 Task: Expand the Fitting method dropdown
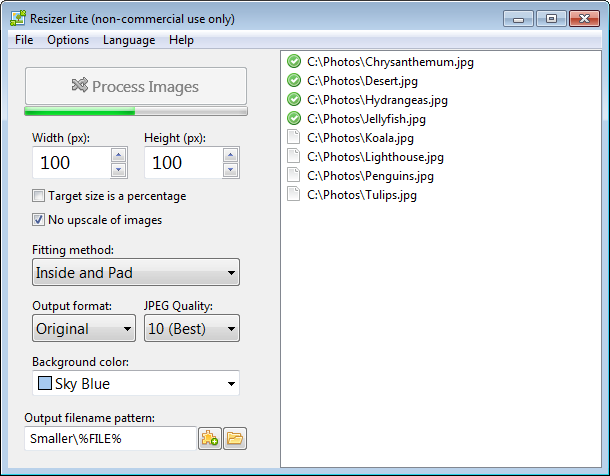click(x=135, y=272)
